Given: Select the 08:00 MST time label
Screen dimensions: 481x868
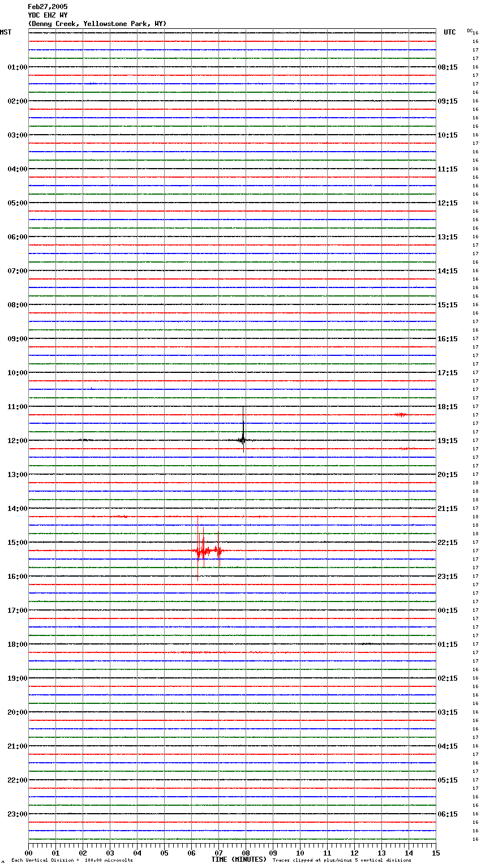Looking at the screenshot, I should coord(18,305).
